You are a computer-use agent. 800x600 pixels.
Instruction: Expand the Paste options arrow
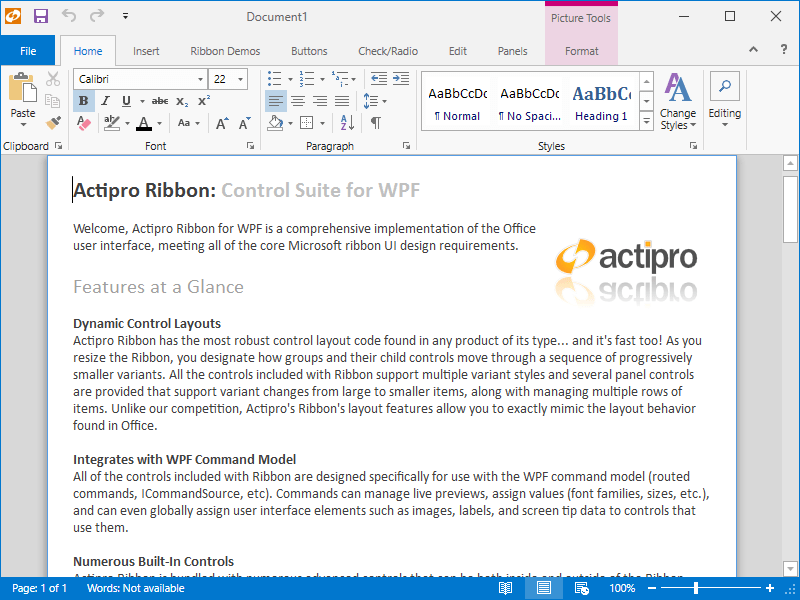(23, 124)
